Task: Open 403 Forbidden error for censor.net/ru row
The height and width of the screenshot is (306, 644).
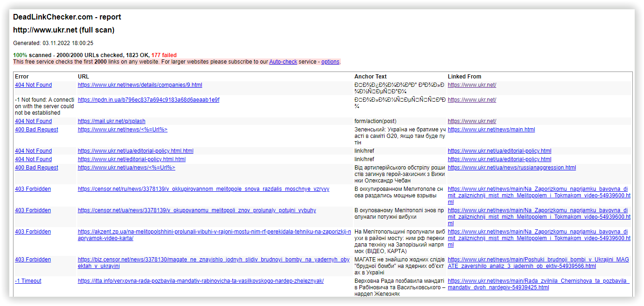Action: pos(33,189)
